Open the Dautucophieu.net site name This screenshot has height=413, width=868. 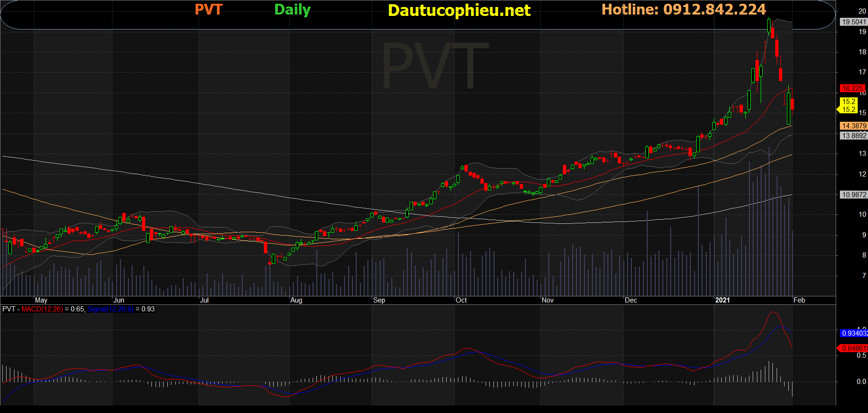tap(459, 10)
